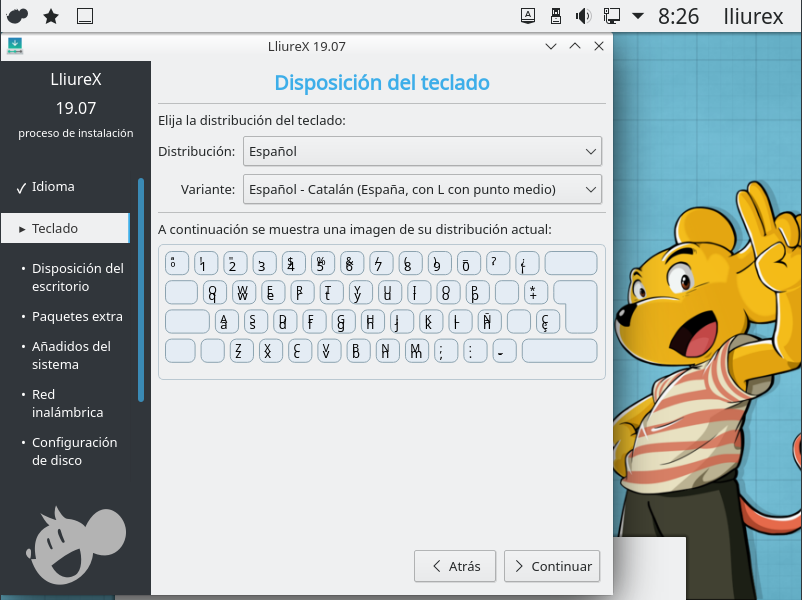Open the Variante keyboard variant dropdown

click(x=421, y=189)
